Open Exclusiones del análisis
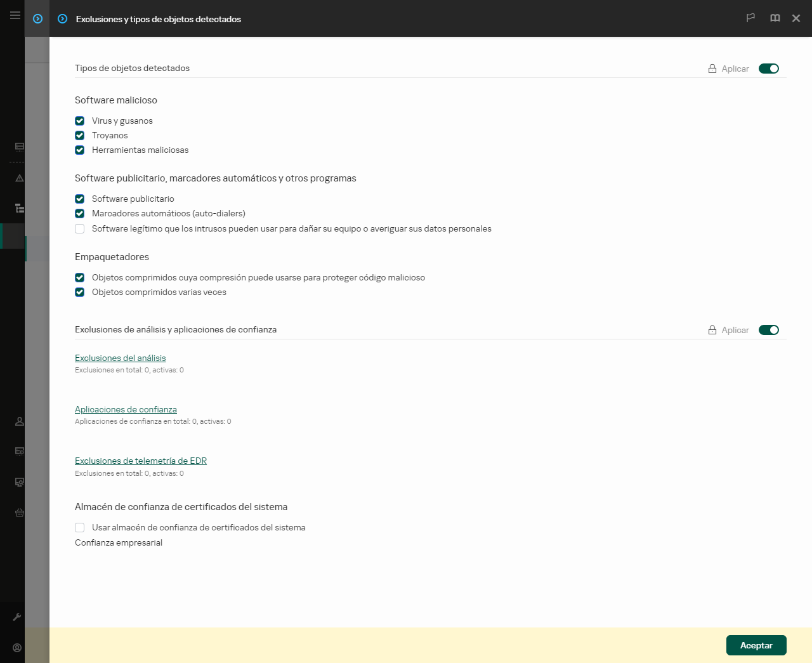Screen dimensions: 812x663 (x=120, y=358)
